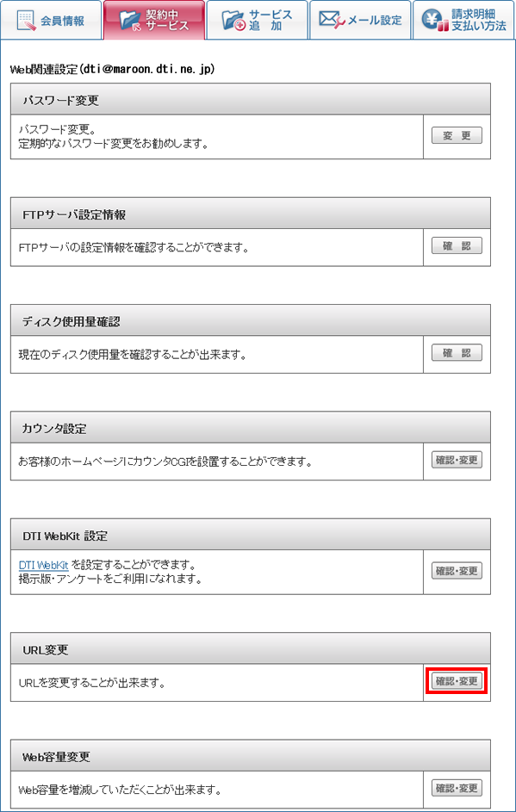
Task: Click the Web容量変更 section header
Action: [251, 755]
